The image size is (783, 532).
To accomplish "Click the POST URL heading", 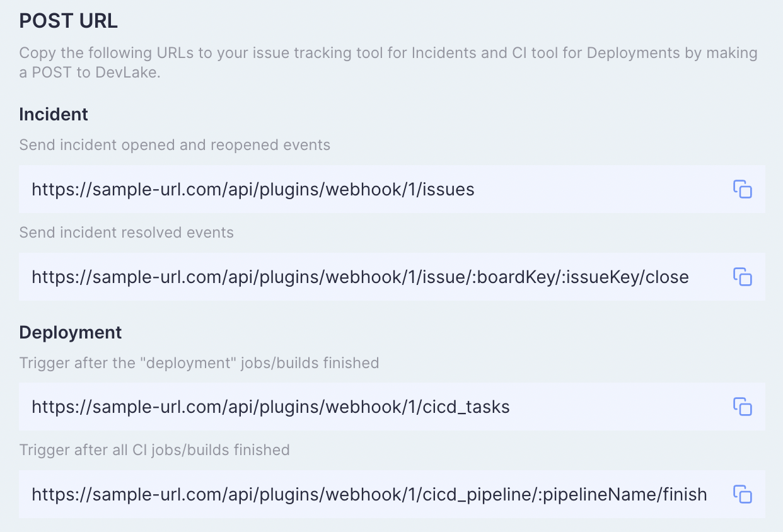I will coord(68,21).
